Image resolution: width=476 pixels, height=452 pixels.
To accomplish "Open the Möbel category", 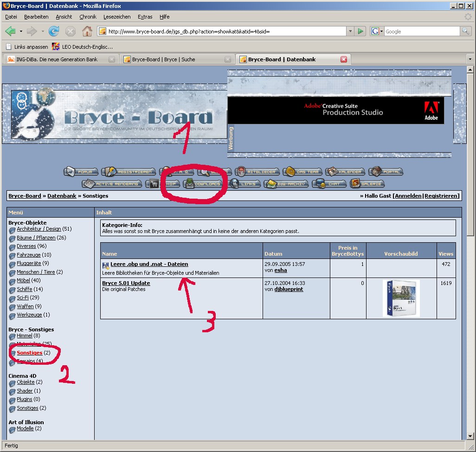I will (23, 280).
